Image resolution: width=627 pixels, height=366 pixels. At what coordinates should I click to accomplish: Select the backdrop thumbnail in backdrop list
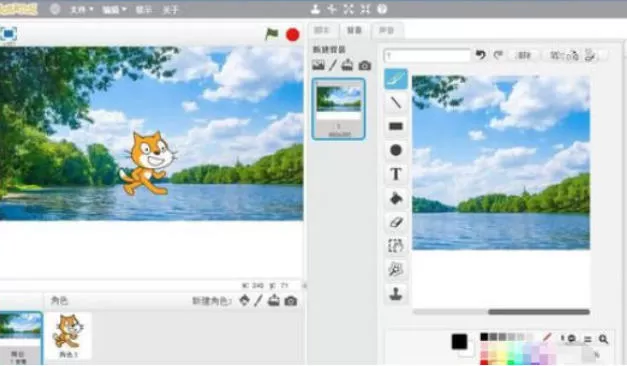pyautogui.click(x=338, y=109)
